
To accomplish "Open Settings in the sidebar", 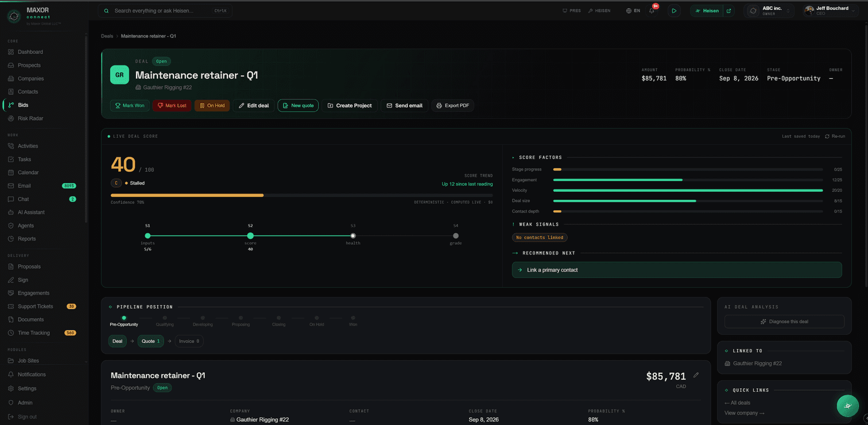I will pos(27,389).
